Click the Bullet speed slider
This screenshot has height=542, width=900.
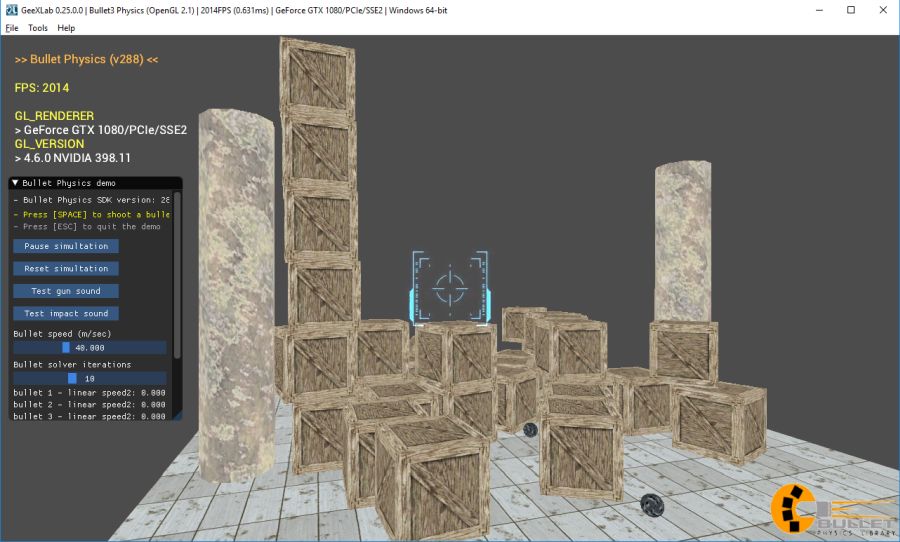coord(90,347)
